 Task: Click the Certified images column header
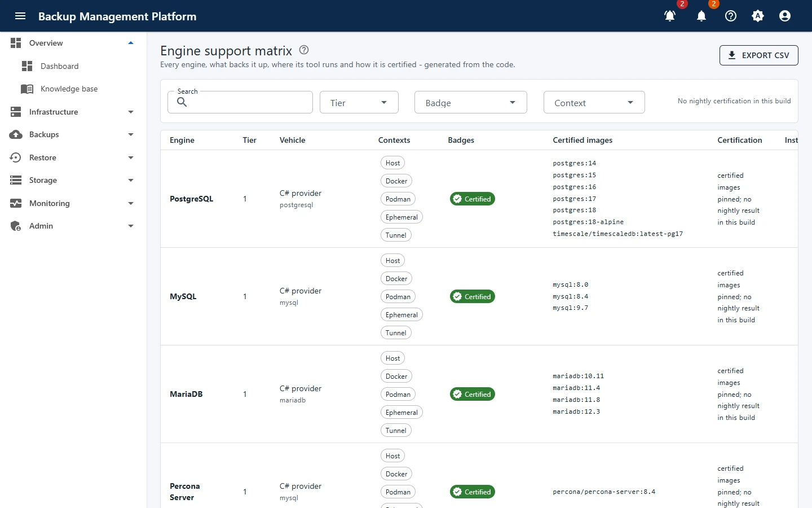tap(582, 140)
